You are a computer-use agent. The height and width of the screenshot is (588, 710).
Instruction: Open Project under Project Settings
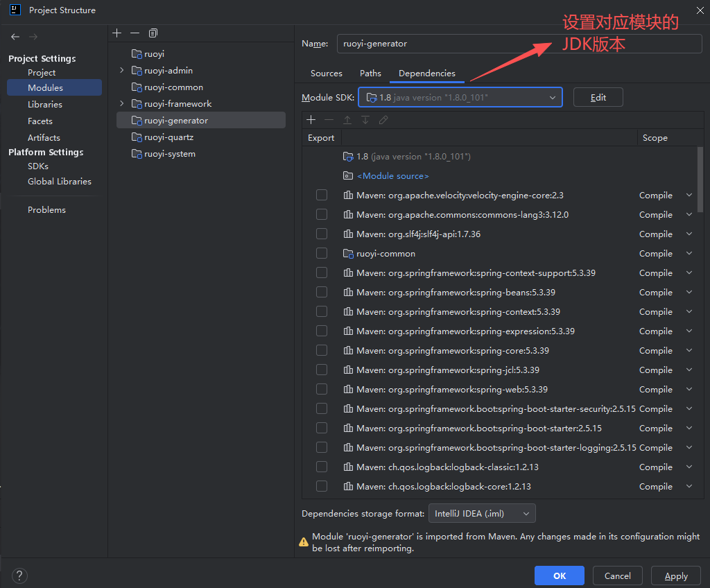(42, 73)
